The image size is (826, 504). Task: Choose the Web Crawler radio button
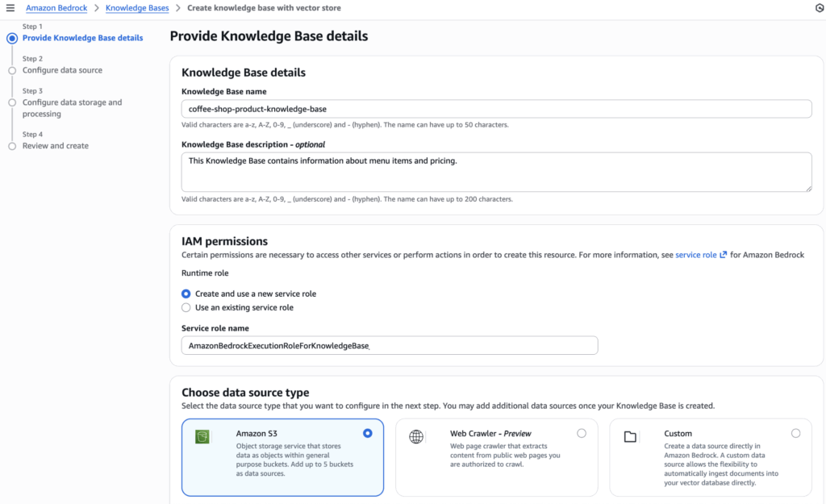point(582,433)
